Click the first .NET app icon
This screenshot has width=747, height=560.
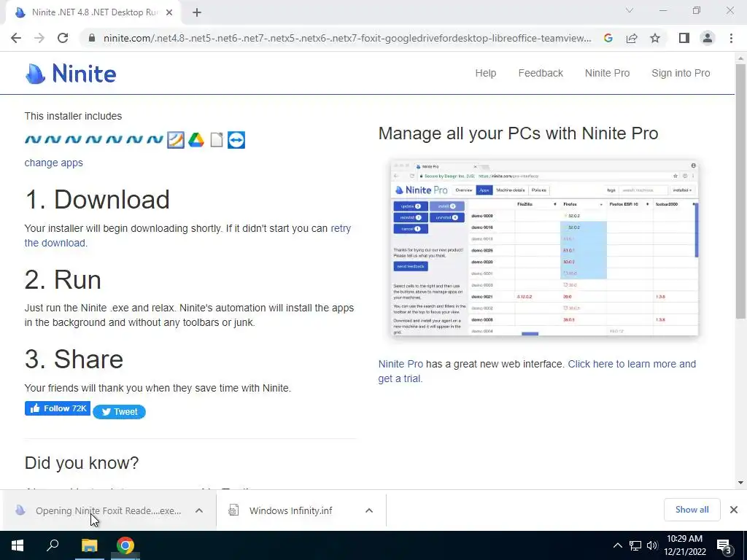pyautogui.click(x=34, y=139)
